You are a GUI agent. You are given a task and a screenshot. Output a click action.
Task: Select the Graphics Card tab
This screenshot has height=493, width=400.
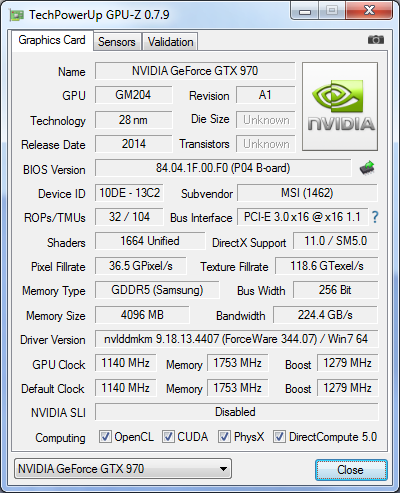pyautogui.click(x=52, y=40)
